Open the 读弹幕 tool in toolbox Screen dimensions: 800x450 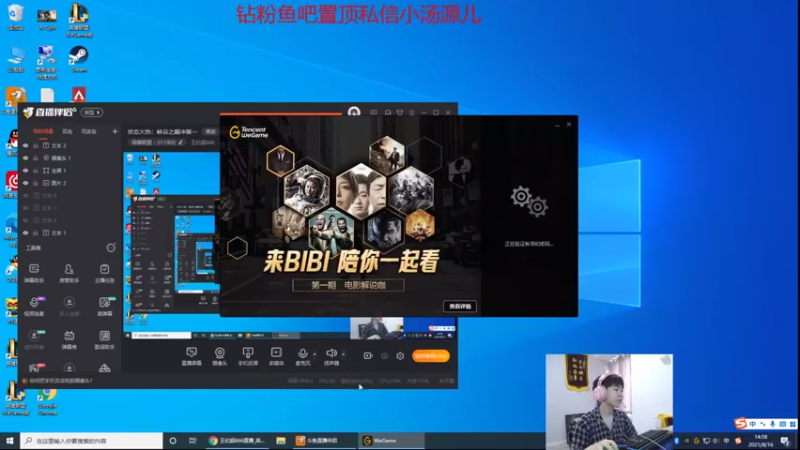pyautogui.click(x=105, y=306)
